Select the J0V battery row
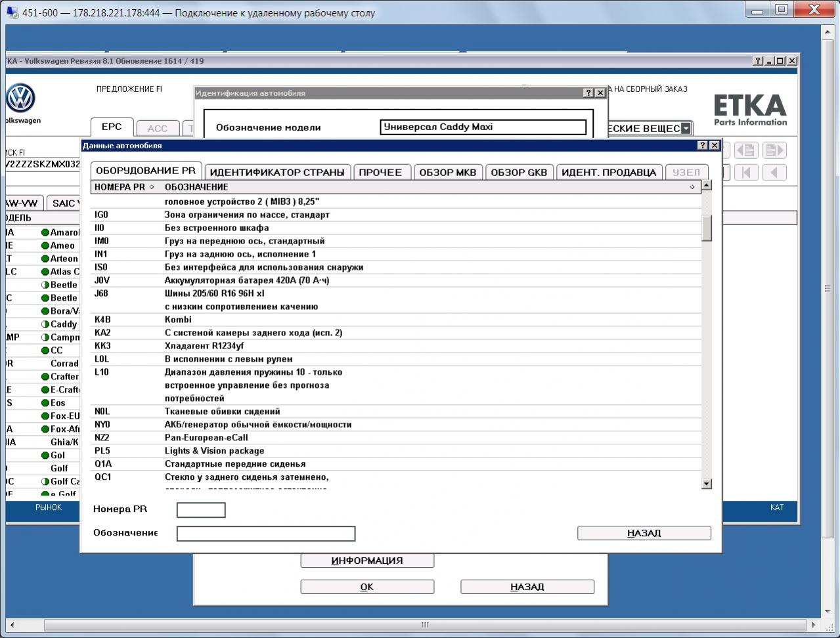This screenshot has height=638, width=840. (x=396, y=280)
